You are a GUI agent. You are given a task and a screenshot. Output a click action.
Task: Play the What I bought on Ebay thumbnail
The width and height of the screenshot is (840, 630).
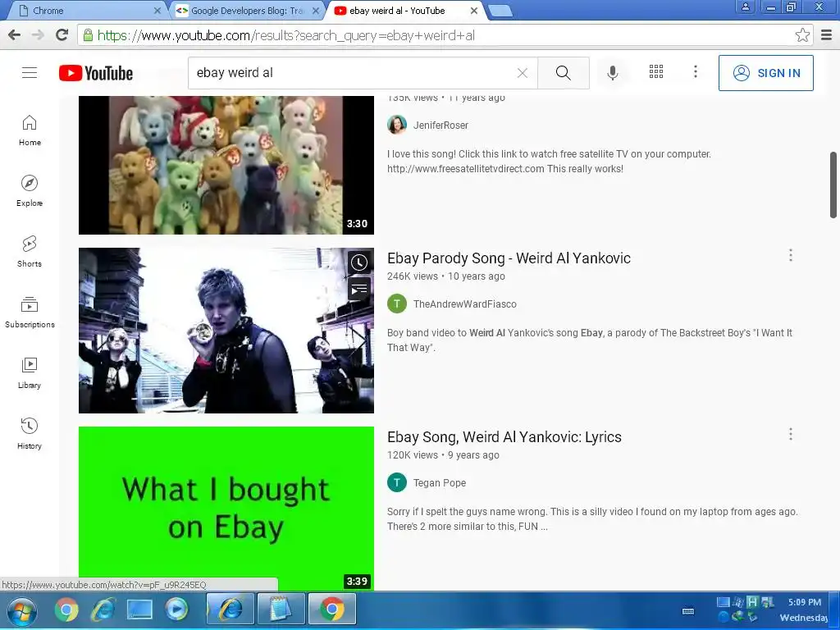point(226,509)
